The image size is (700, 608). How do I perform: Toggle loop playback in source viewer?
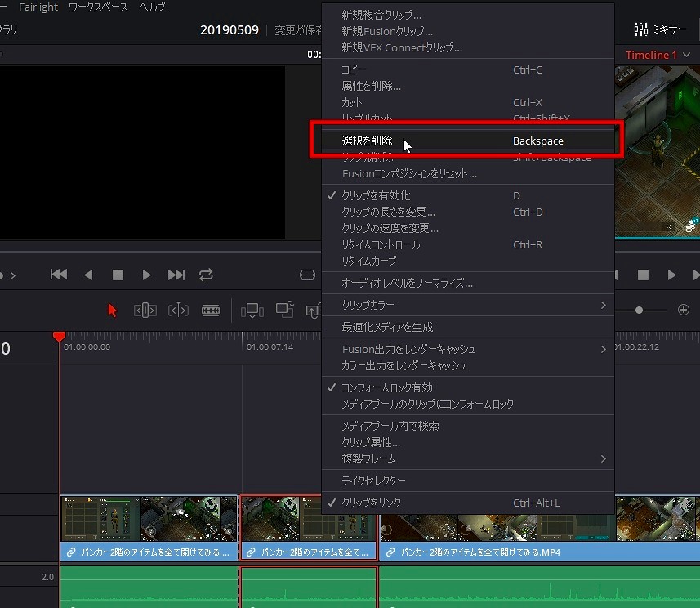coord(206,275)
